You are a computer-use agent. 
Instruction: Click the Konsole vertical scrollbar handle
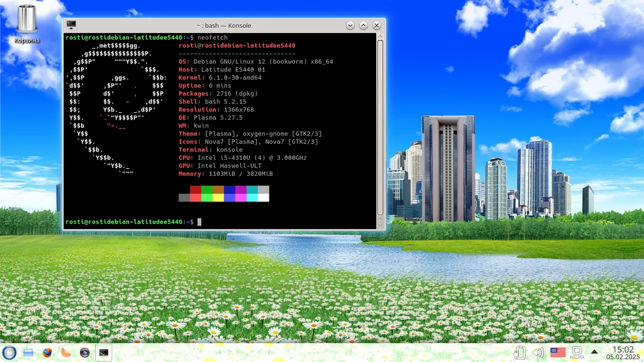[x=380, y=128]
